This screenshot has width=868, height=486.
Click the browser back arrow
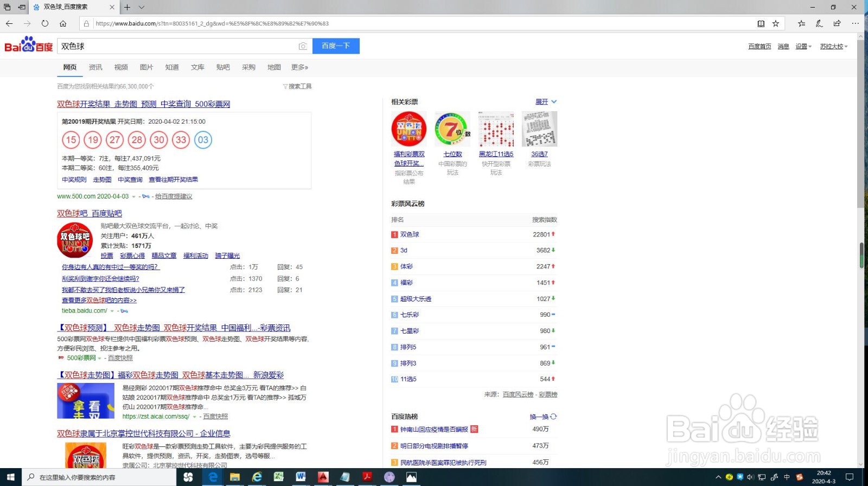point(9,23)
